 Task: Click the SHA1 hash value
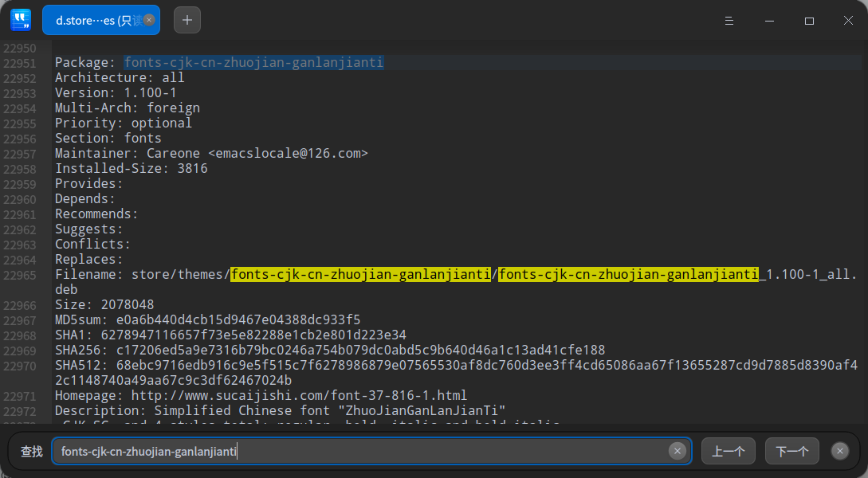[x=253, y=335]
